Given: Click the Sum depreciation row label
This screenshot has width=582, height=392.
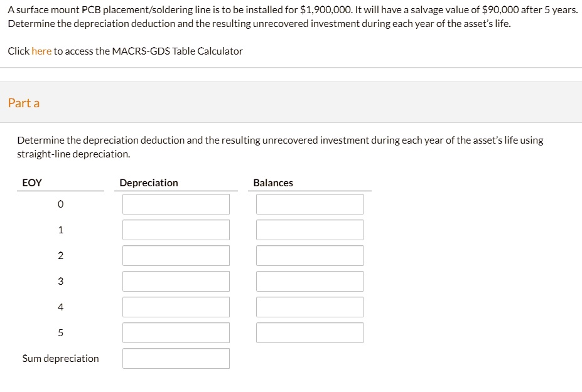Looking at the screenshot, I should point(60,359).
